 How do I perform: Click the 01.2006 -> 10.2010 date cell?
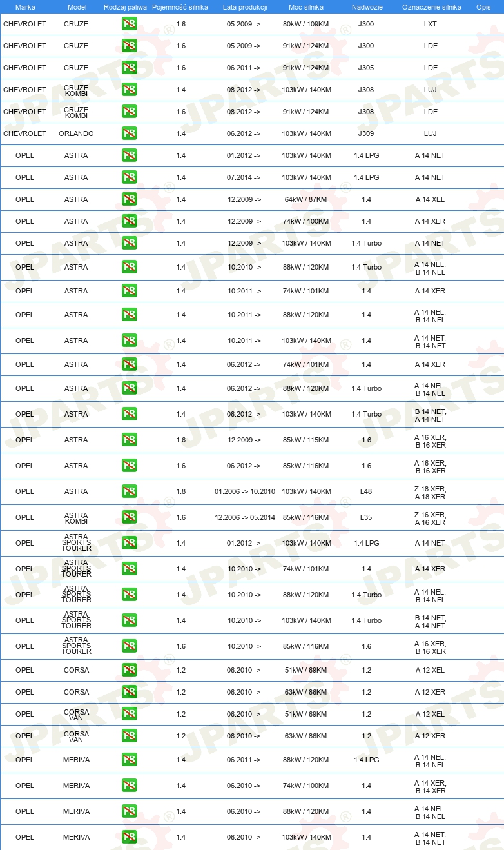tap(245, 491)
